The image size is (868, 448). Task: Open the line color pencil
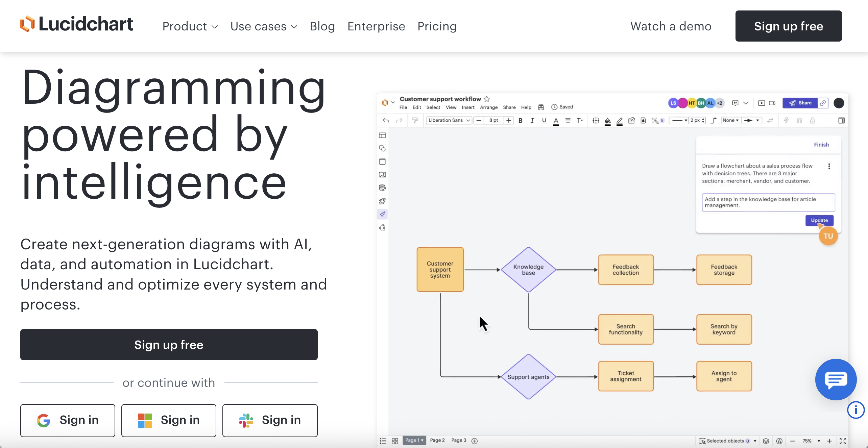pyautogui.click(x=619, y=121)
